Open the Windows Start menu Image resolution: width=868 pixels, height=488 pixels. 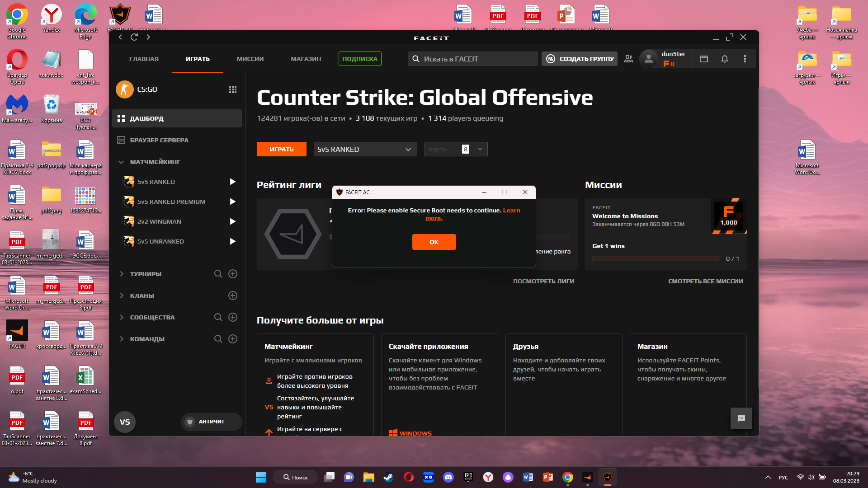[261, 477]
